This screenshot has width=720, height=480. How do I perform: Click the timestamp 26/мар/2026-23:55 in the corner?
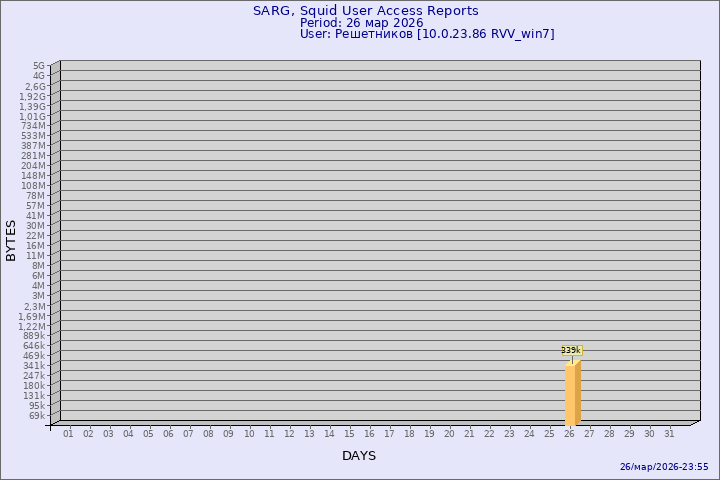point(664,467)
